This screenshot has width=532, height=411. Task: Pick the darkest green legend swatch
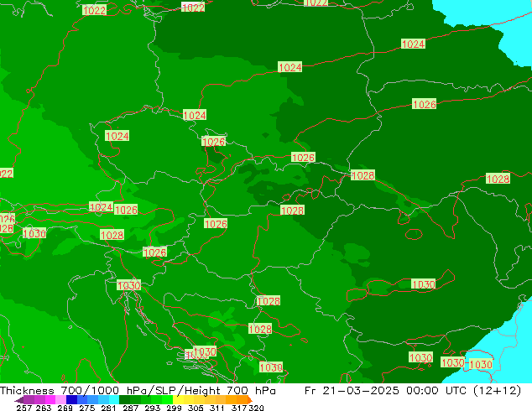124,400
